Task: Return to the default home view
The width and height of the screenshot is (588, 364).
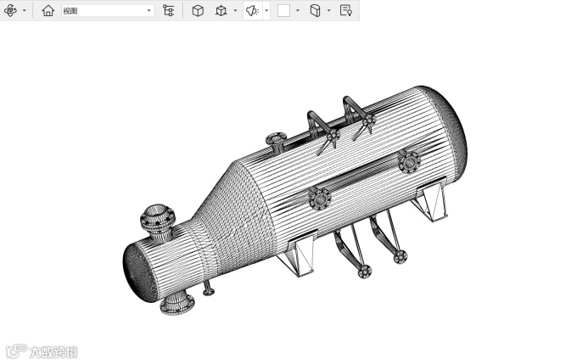Action: click(48, 10)
